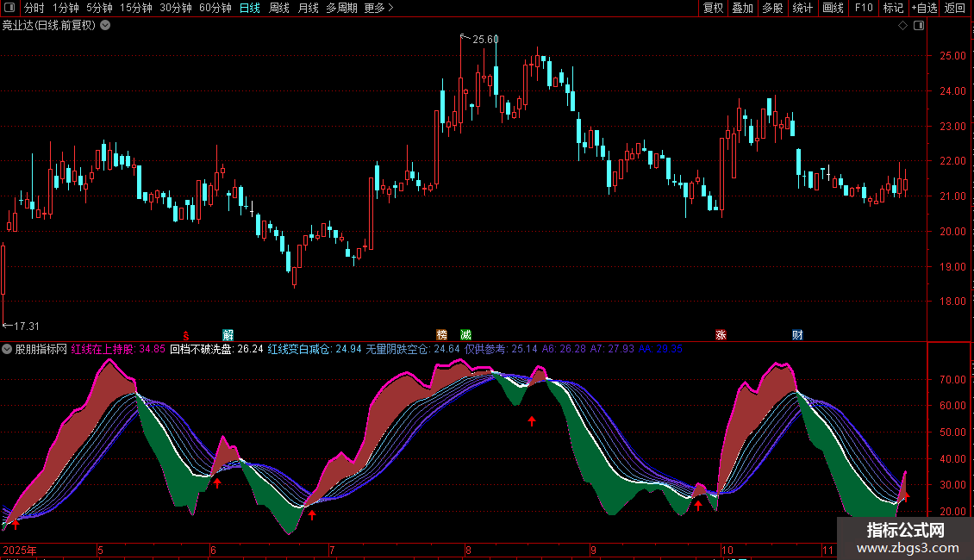Click the month 8 timeline marker

(x=468, y=550)
